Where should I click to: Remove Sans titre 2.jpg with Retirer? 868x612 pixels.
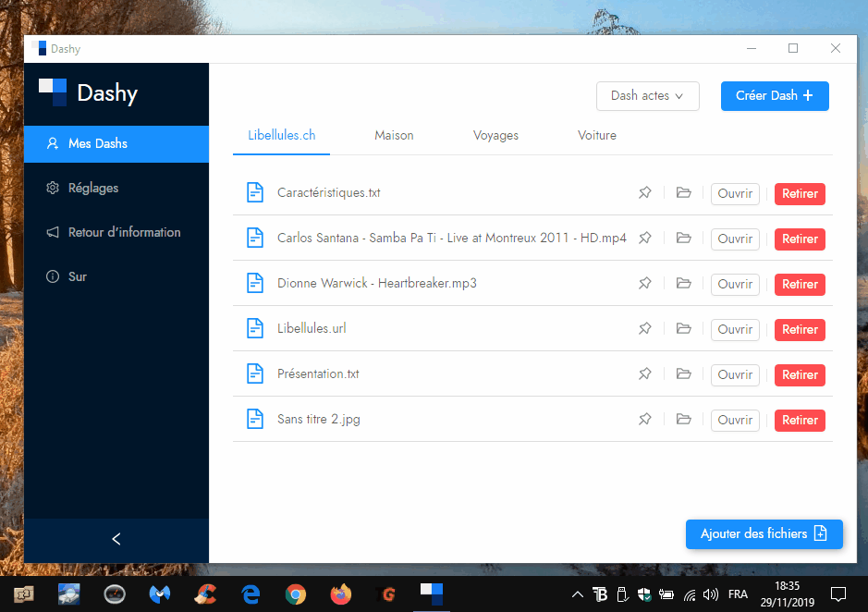click(x=800, y=421)
